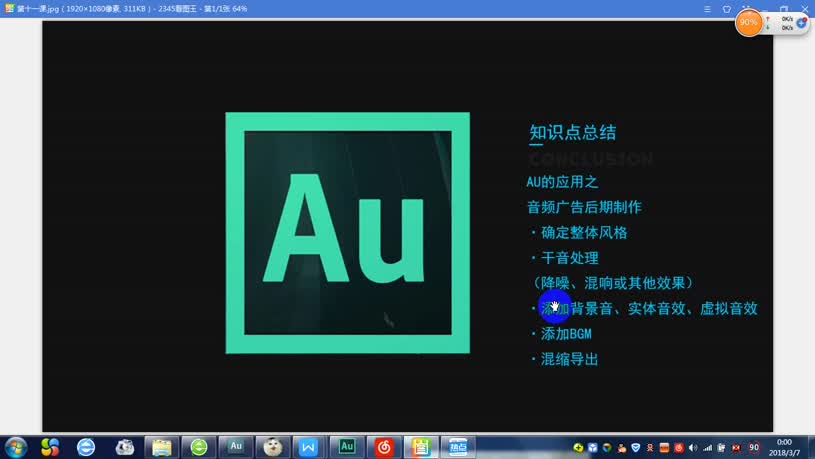Screen dimensions: 815x459
Task: Click the green plus tray icon
Action: pos(578,448)
